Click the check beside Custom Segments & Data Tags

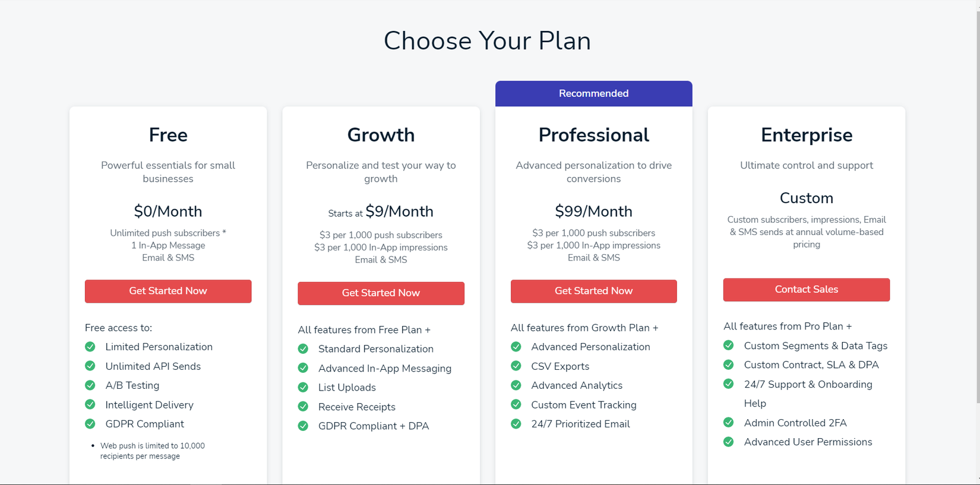click(729, 345)
